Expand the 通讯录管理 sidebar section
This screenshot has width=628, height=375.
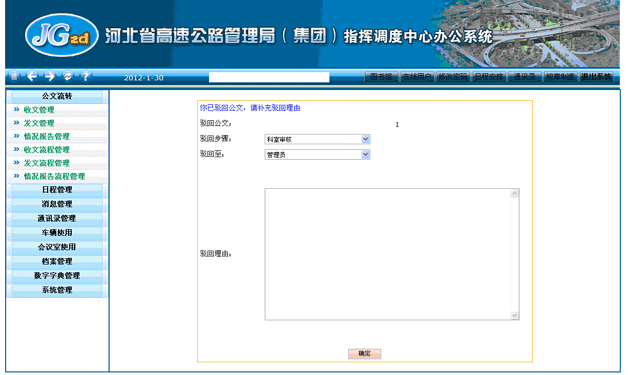click(x=57, y=218)
